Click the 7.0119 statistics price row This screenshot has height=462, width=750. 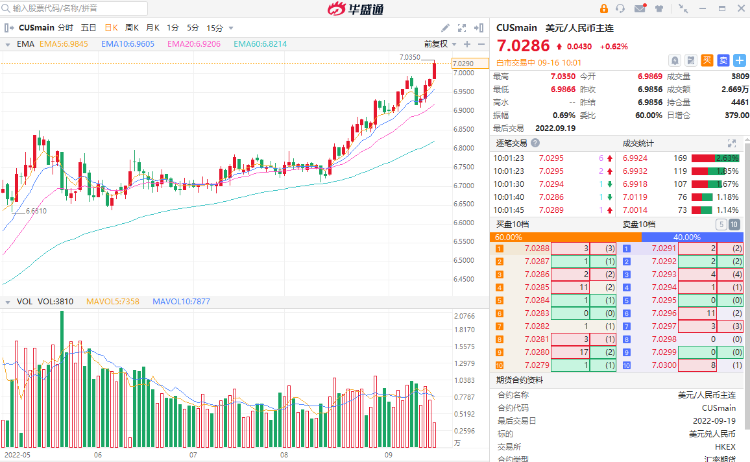(681, 197)
